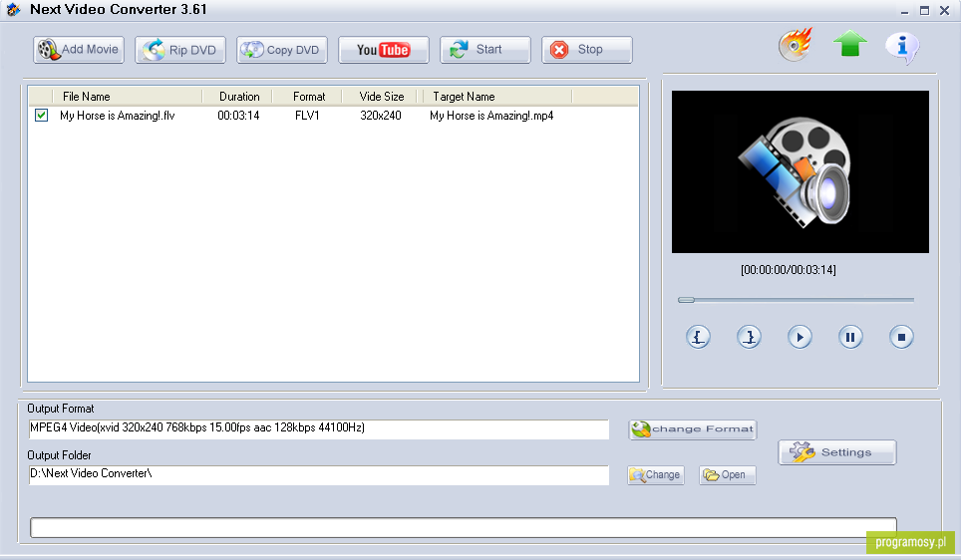Image resolution: width=961 pixels, height=560 pixels.
Task: Set the clip end mark-out bracket
Action: [749, 337]
